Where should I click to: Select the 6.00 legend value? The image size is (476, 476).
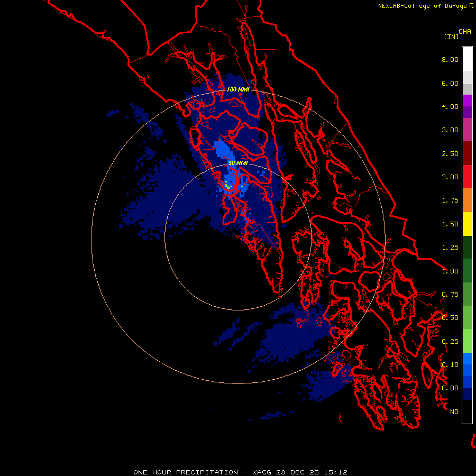[450, 83]
